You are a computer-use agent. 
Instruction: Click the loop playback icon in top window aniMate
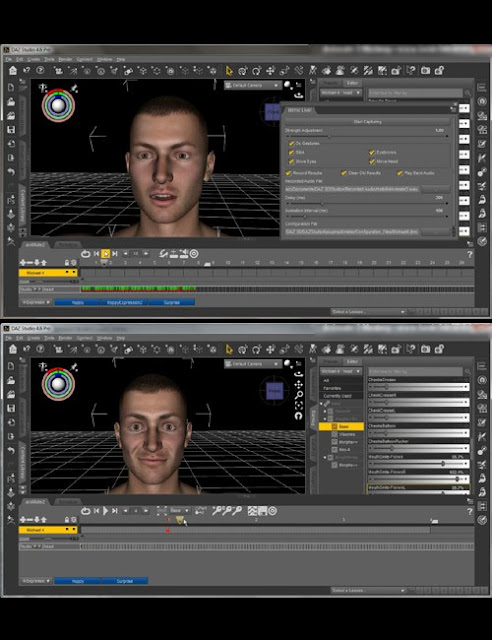85,253
